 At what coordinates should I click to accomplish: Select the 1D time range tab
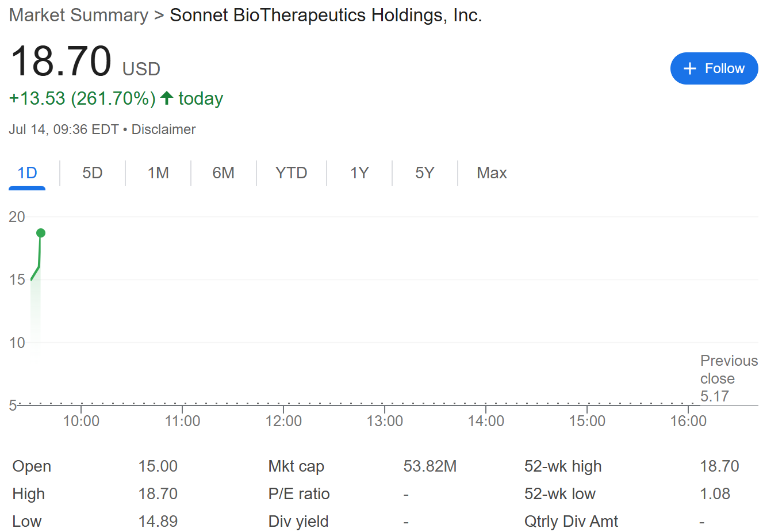click(x=27, y=173)
